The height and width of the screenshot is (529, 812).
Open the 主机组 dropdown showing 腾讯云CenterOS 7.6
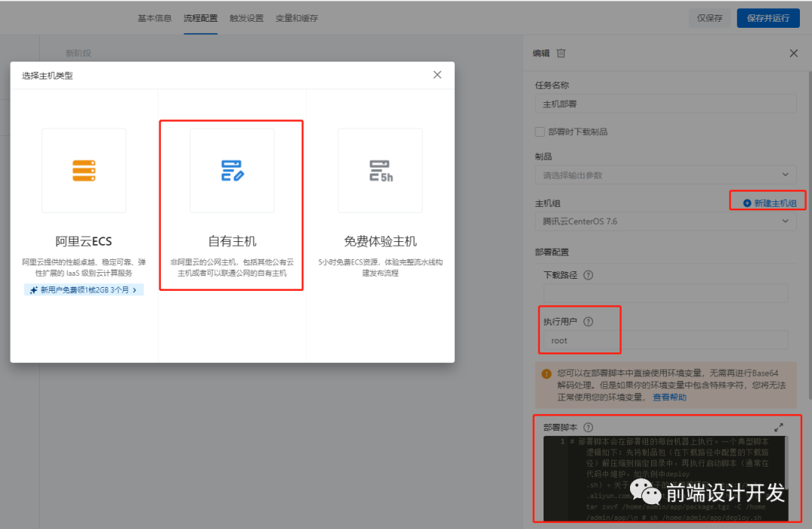(665, 222)
